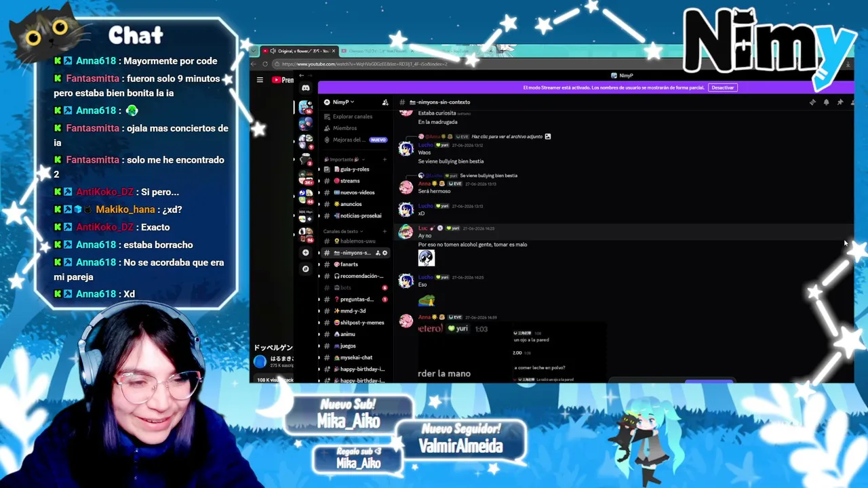Open the fanarts channel

(x=355, y=264)
